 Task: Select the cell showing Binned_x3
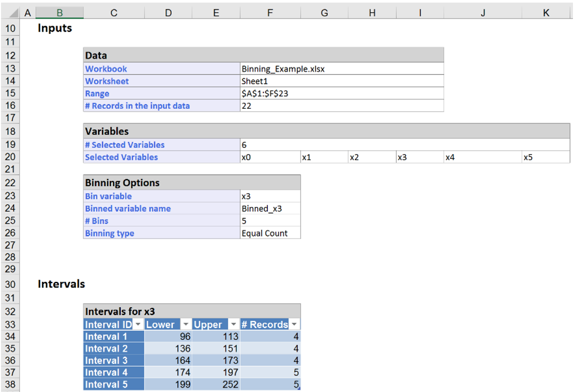coord(270,208)
